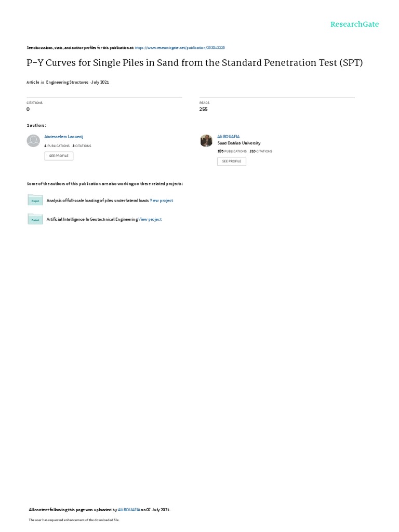Click the second Project folder icon

[x=35, y=219]
